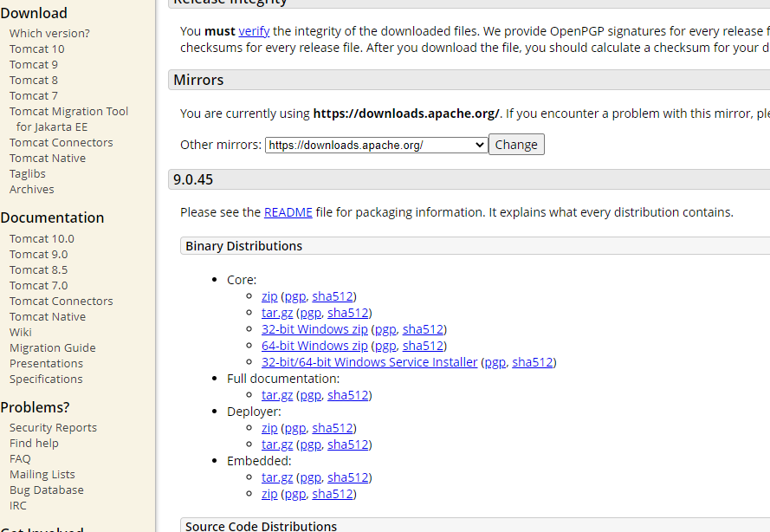Open 'Which version?' sidebar link
This screenshot has height=532, width=770.
(x=49, y=34)
